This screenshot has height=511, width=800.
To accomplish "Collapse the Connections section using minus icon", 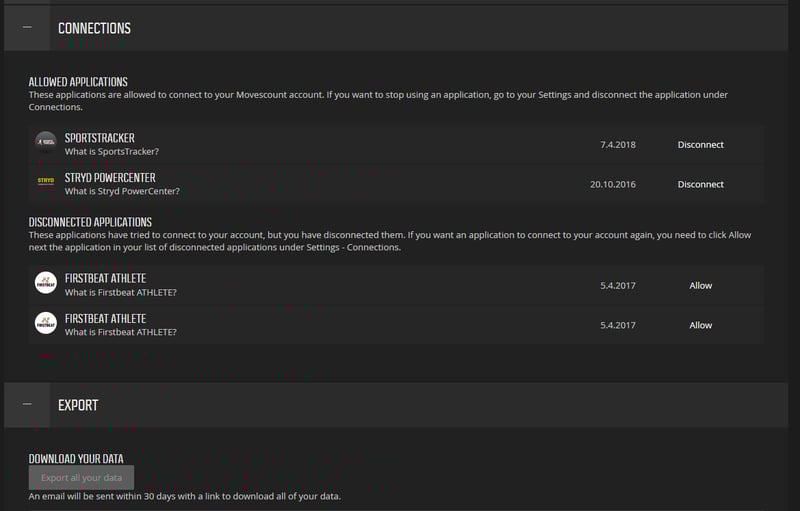I will coord(27,28).
